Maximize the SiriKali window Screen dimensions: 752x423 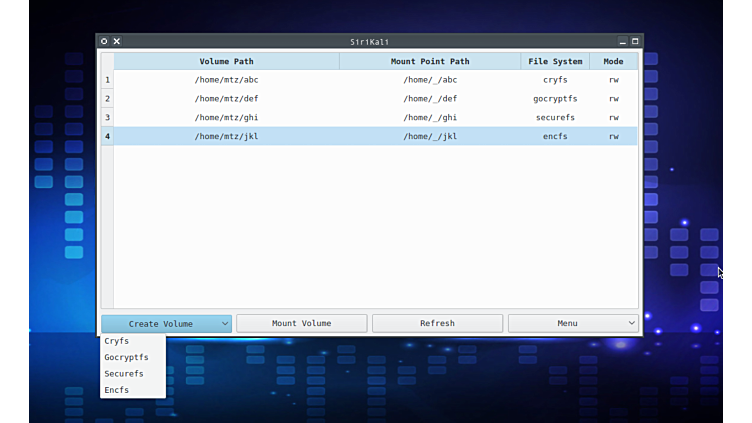(x=635, y=41)
